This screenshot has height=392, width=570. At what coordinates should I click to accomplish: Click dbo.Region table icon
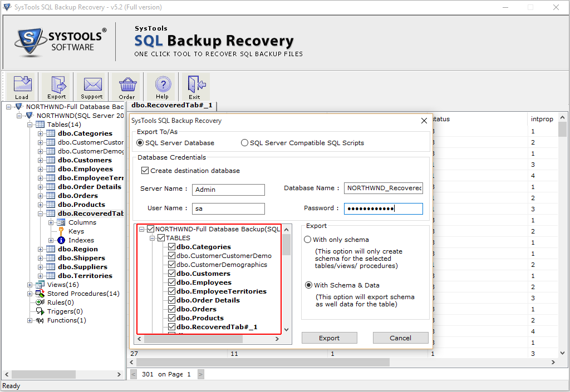(51, 249)
